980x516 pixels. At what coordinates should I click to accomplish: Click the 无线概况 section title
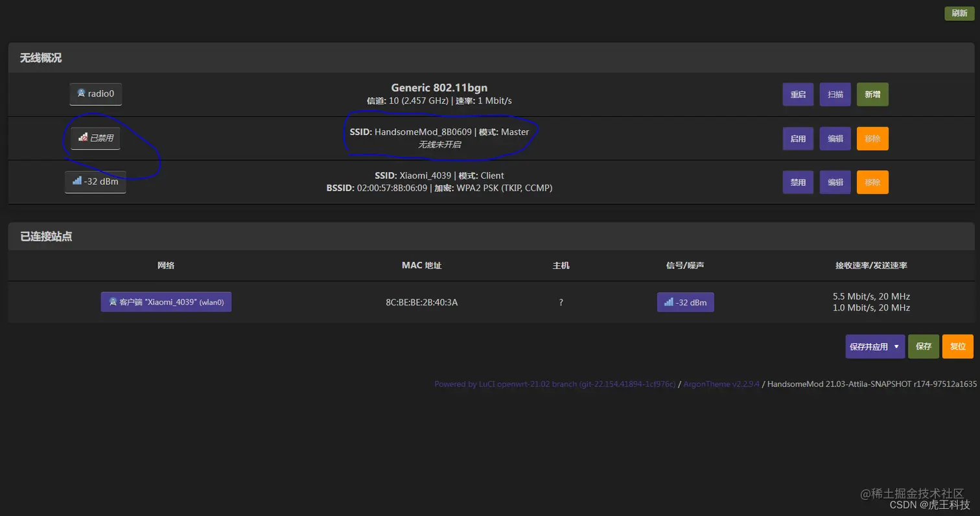tap(41, 58)
